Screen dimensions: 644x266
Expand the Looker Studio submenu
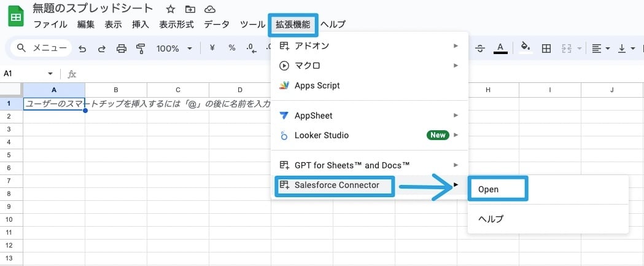click(369, 135)
